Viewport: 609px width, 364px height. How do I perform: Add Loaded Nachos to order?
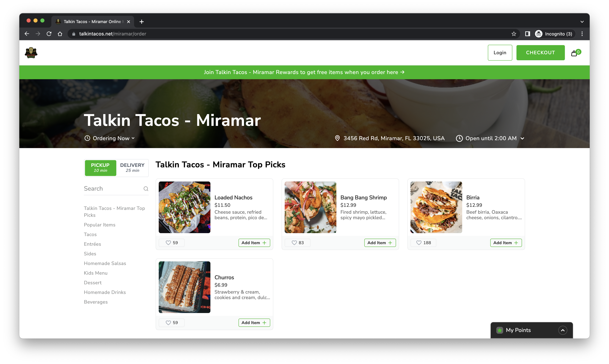(254, 243)
